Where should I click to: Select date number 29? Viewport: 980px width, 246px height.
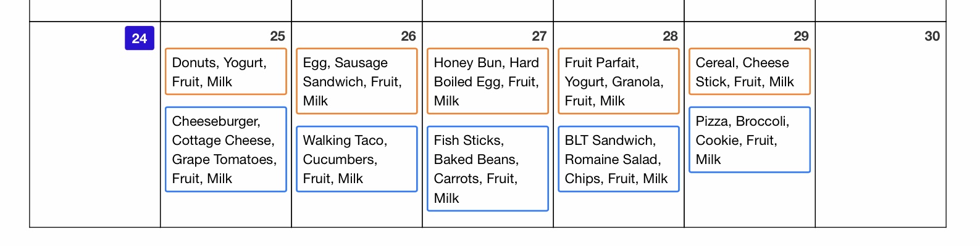click(x=801, y=36)
